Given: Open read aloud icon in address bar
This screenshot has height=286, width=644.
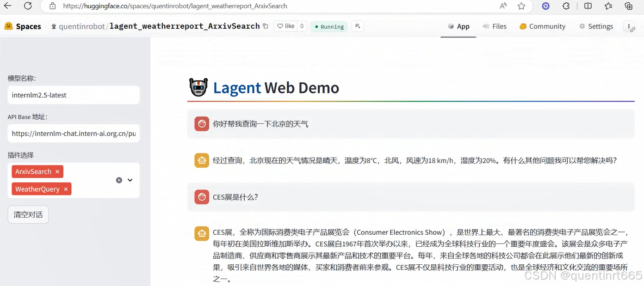Looking at the screenshot, I should click(503, 6).
